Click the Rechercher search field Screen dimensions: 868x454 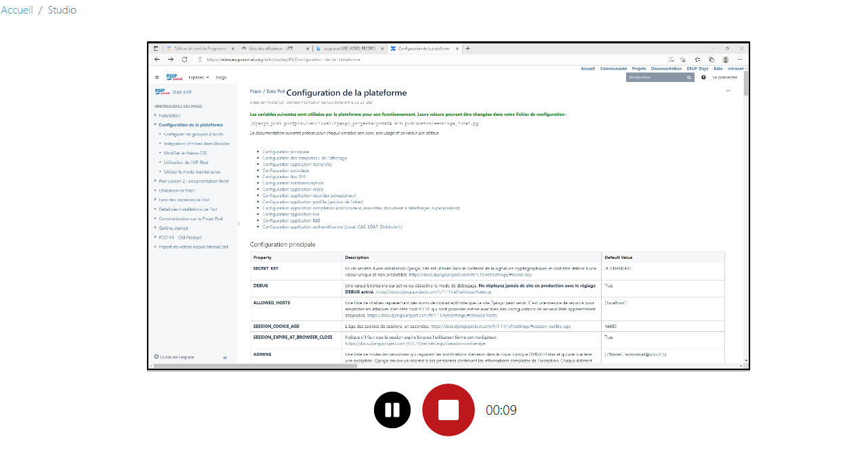[655, 77]
